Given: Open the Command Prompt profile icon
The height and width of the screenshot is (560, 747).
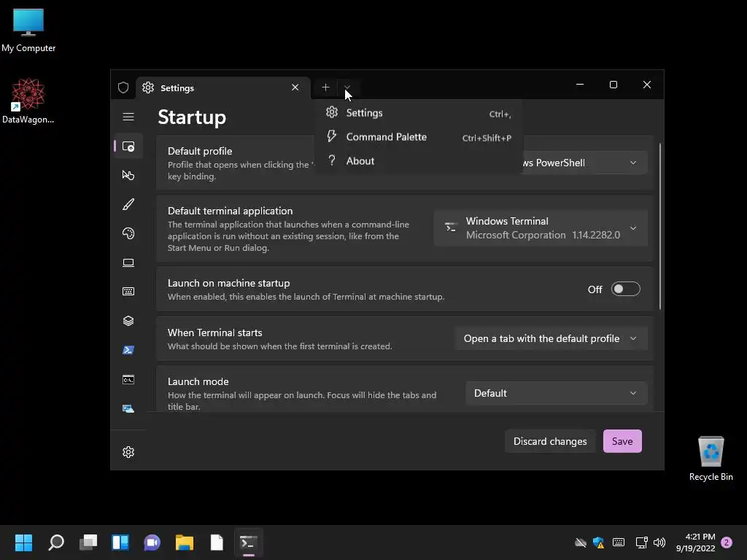Looking at the screenshot, I should (128, 379).
